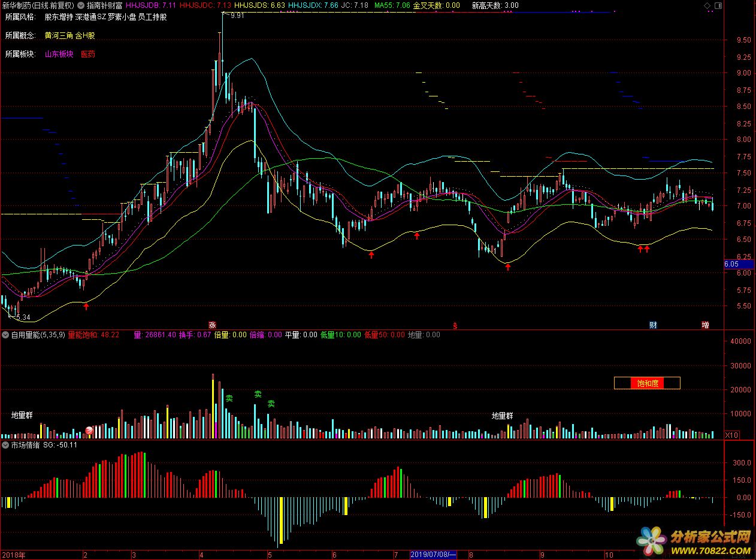Click the 医药 sector tag
The width and height of the screenshot is (756, 560).
point(88,54)
